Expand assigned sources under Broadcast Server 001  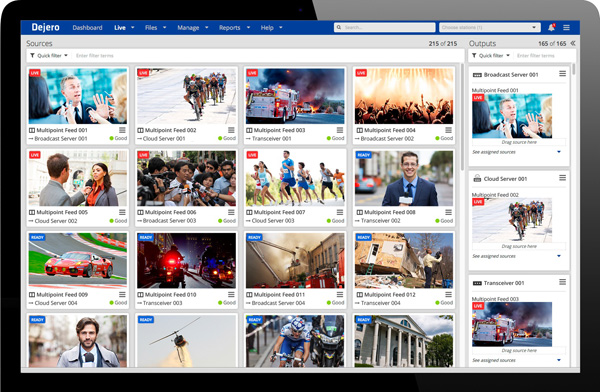coord(559,152)
